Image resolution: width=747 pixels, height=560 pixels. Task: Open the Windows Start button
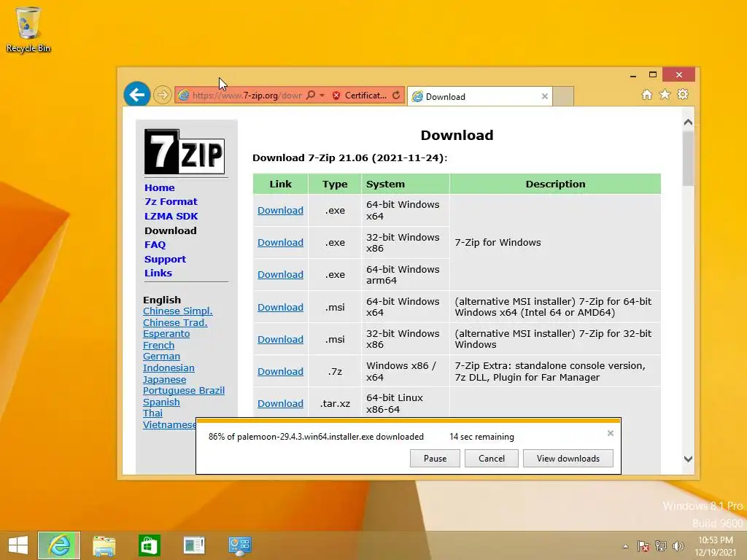point(18,545)
